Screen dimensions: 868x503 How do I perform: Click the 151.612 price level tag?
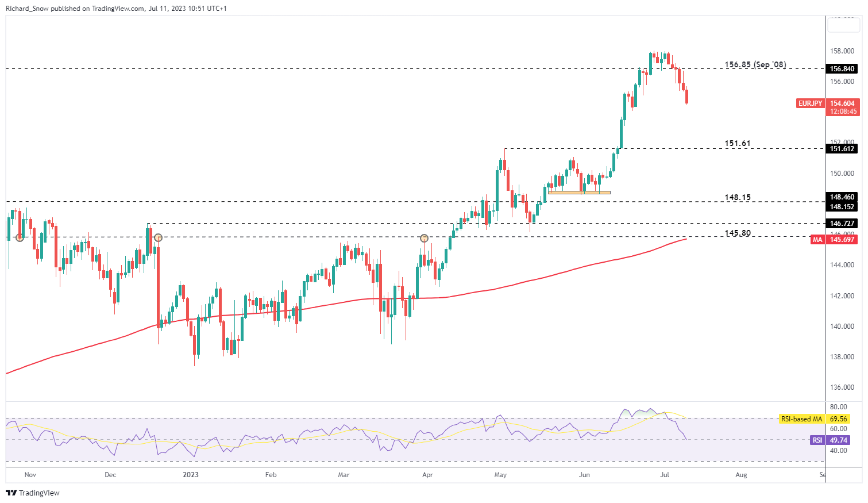[843, 149]
